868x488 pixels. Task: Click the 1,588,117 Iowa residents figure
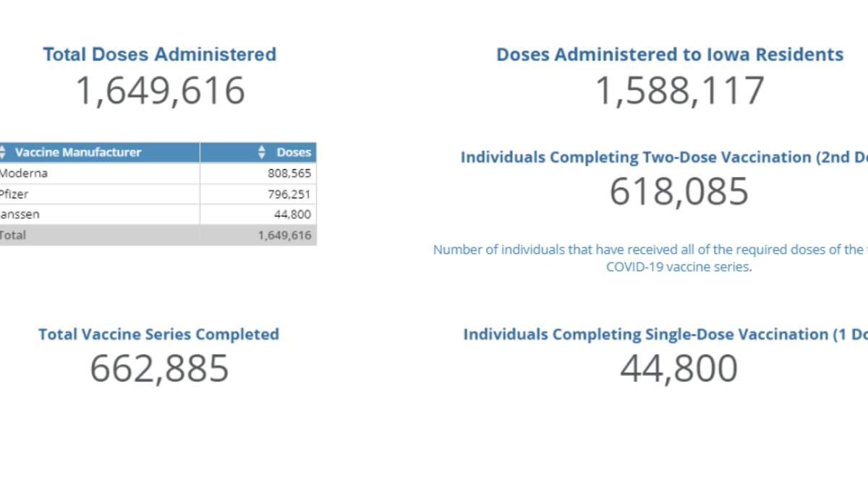pos(679,91)
